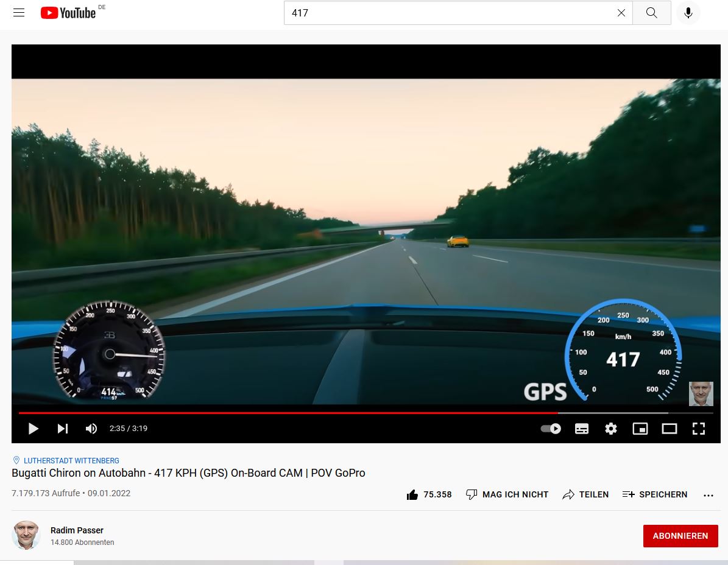Start voice search with microphone icon
Screen dimensions: 728x565
688,13
